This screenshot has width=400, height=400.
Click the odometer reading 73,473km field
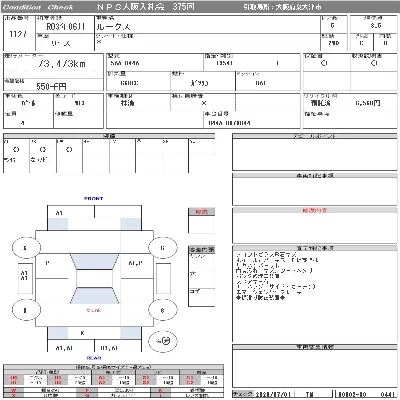(x=62, y=64)
